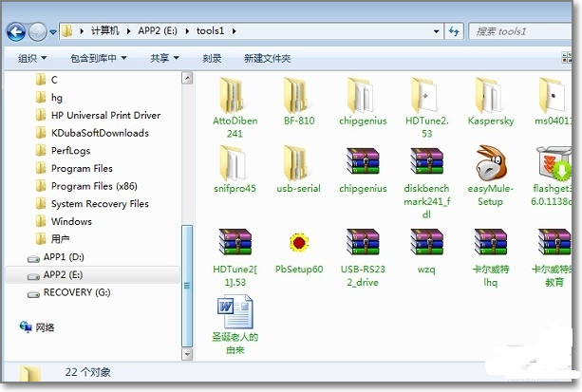Select the PbSetup60 installer icon
This screenshot has height=392, width=582.
point(299,242)
